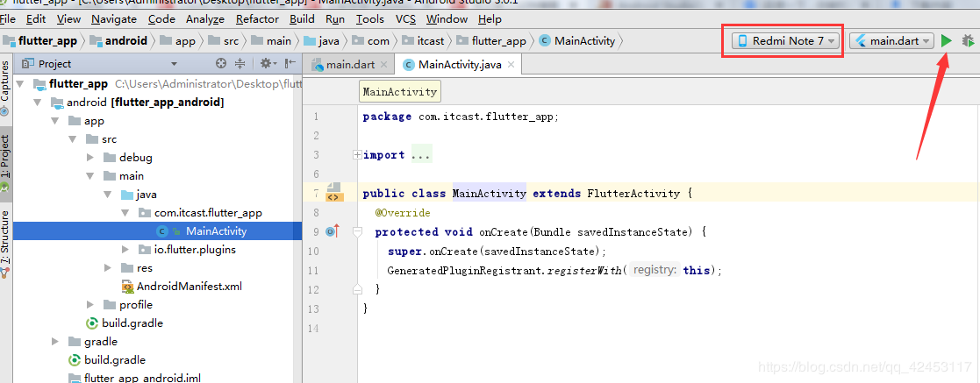Fold the onCreate method at line 9
Image resolution: width=980 pixels, height=383 pixels.
(x=357, y=231)
